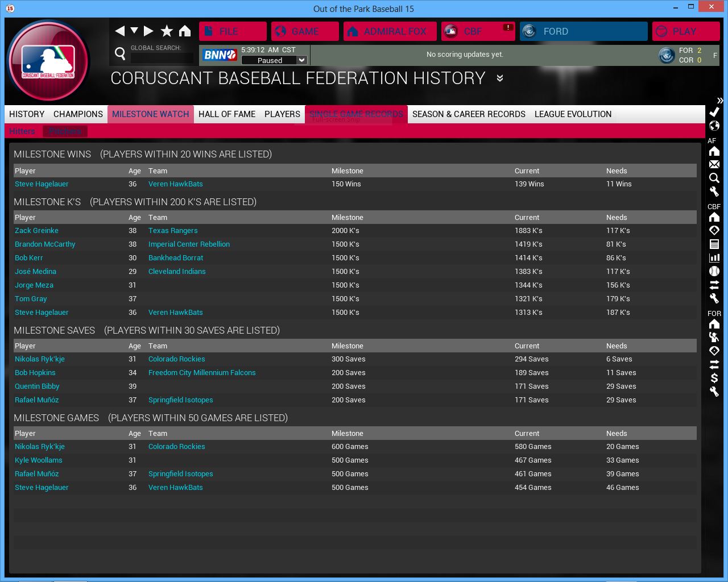Open the mail envelope icon in sidebar

coord(714,164)
